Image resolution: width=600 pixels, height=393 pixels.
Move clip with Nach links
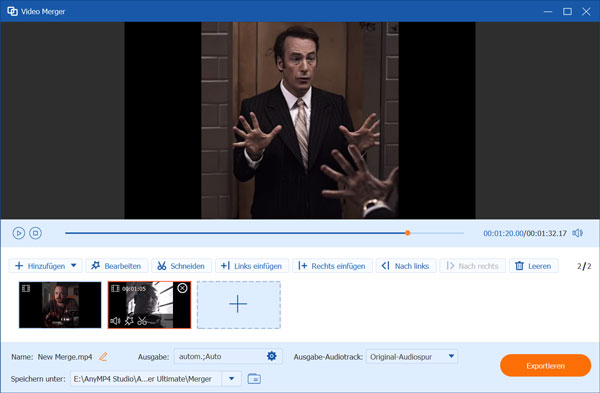tap(406, 266)
